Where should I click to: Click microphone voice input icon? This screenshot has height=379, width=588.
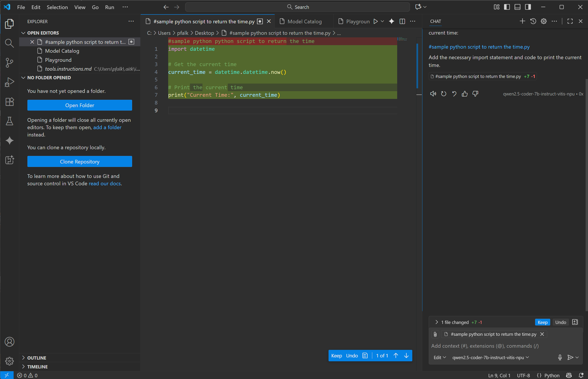560,357
